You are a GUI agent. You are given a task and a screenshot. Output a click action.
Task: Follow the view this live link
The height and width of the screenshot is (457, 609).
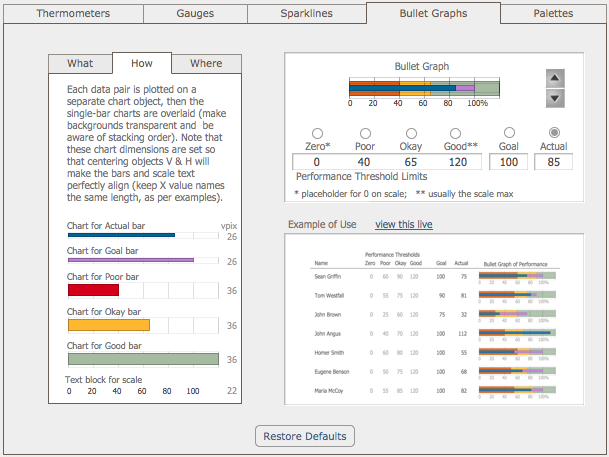tap(404, 224)
